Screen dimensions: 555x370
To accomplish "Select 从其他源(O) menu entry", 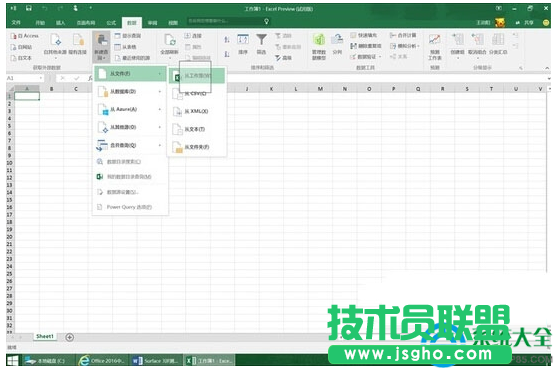I will click(x=130, y=127).
